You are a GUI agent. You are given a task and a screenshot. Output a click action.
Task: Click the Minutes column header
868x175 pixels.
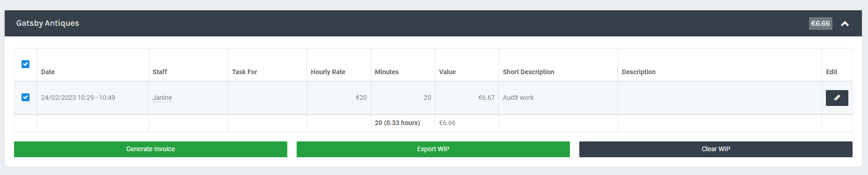(387, 72)
